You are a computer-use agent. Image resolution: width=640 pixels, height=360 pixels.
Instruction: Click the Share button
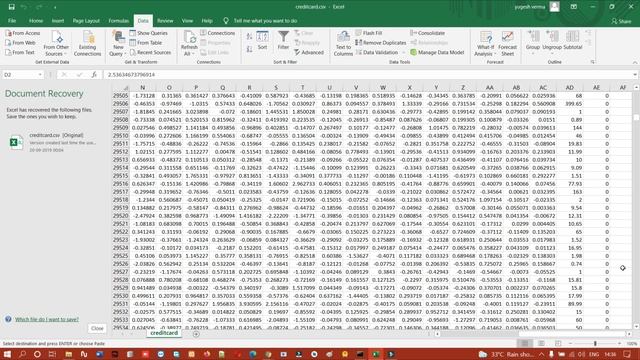[x=621, y=21]
